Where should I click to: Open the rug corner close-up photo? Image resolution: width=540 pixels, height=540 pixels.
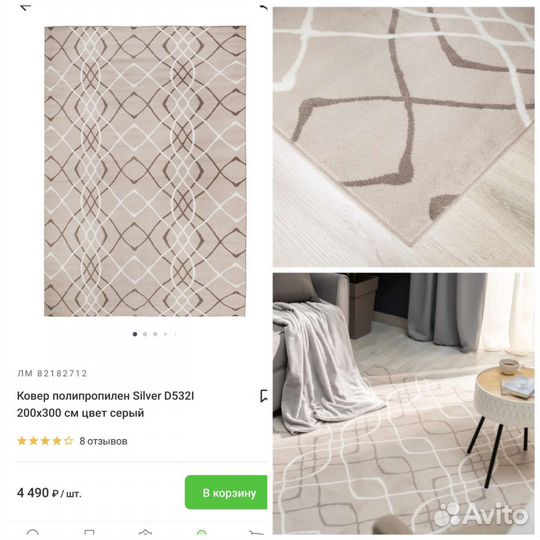click(x=404, y=137)
